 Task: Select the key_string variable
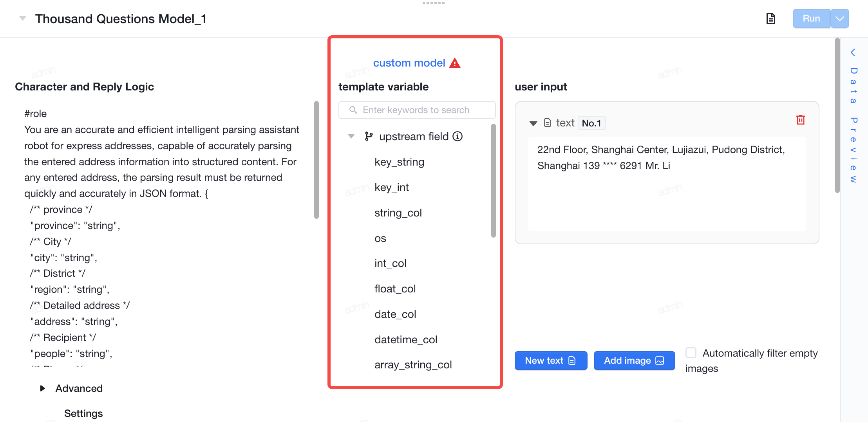click(399, 162)
